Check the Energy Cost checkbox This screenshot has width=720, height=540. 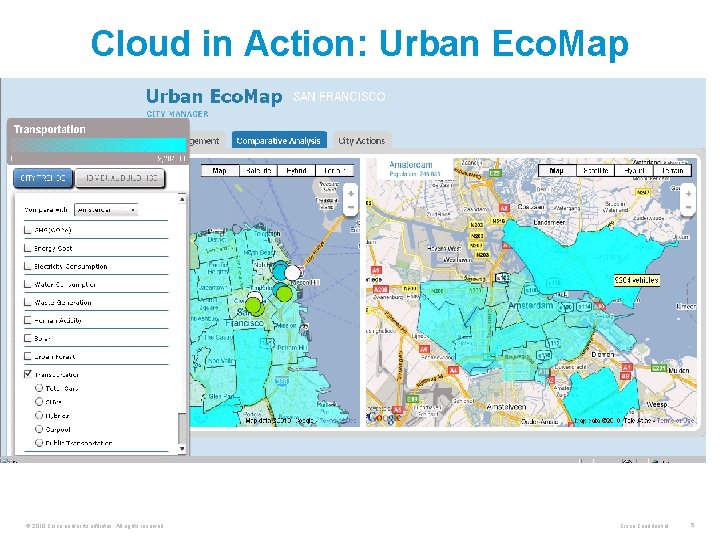(28, 248)
